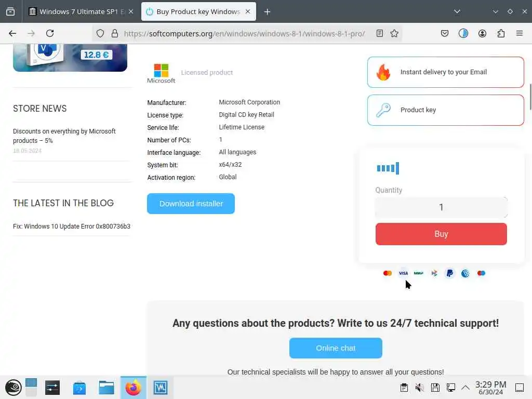Click the blue loading bars indicator above Quantity
532x399 pixels.
point(388,168)
